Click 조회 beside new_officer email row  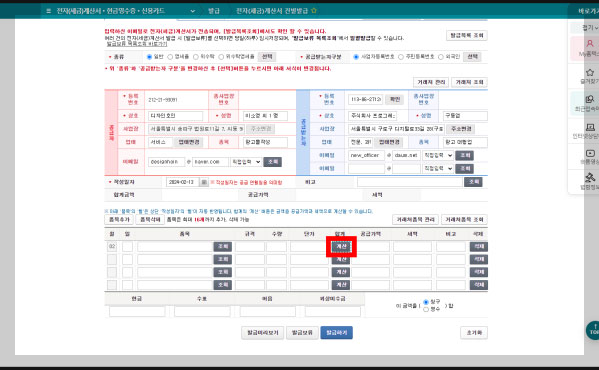point(465,155)
